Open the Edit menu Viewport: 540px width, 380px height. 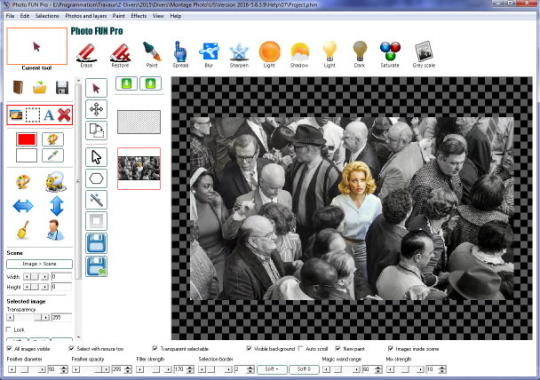[24, 16]
